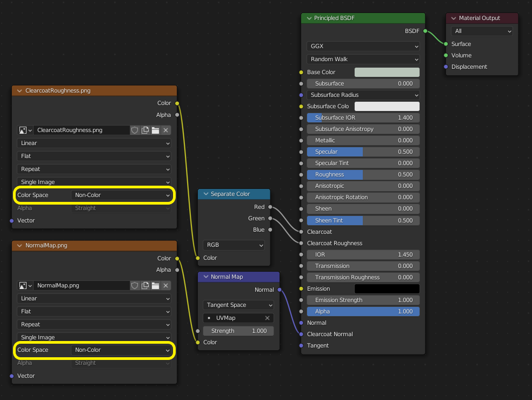Open the All target dropdown on Material Output
This screenshot has height=400, width=532.
[481, 31]
